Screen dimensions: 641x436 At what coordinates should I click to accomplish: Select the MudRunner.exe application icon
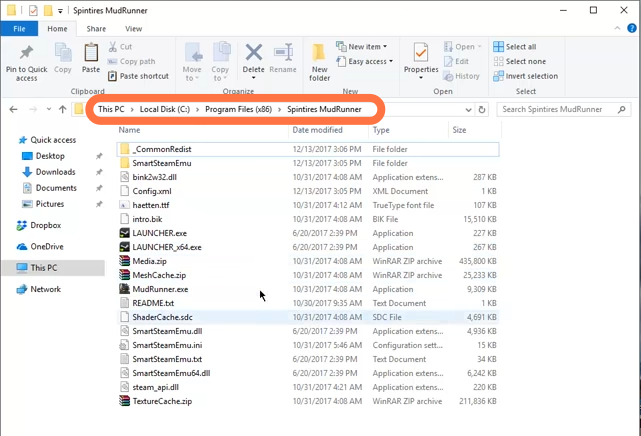click(x=124, y=289)
